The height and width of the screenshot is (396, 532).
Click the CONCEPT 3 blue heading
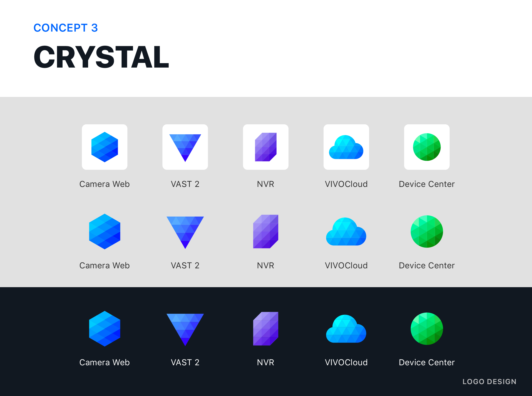click(x=66, y=28)
